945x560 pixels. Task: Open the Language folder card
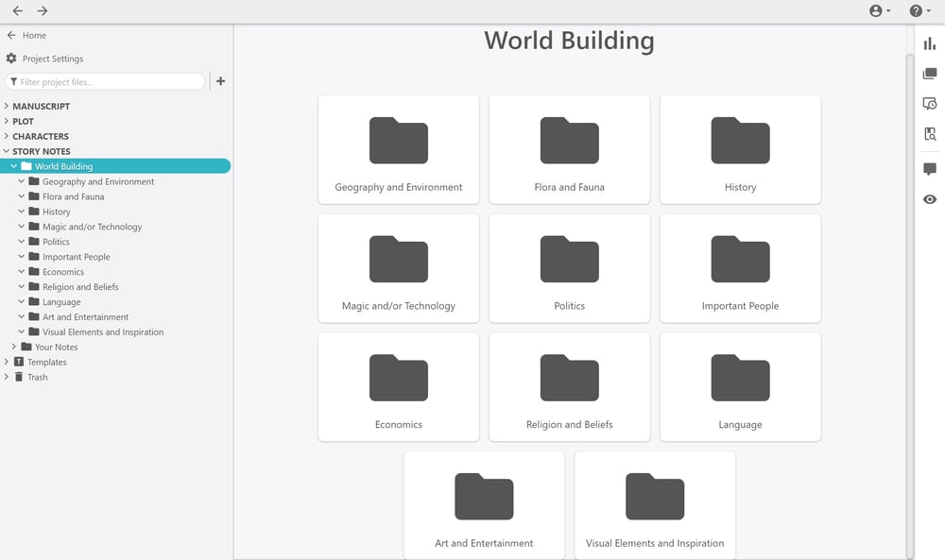(x=740, y=386)
